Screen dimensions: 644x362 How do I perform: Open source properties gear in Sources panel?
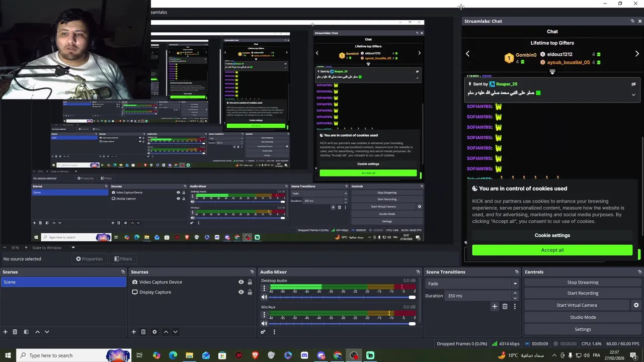click(x=154, y=332)
